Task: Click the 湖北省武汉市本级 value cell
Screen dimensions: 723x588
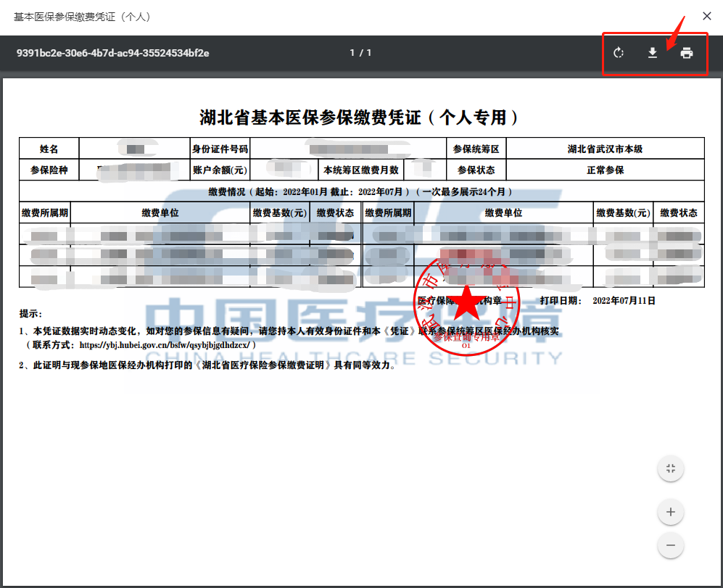Action: [605, 149]
